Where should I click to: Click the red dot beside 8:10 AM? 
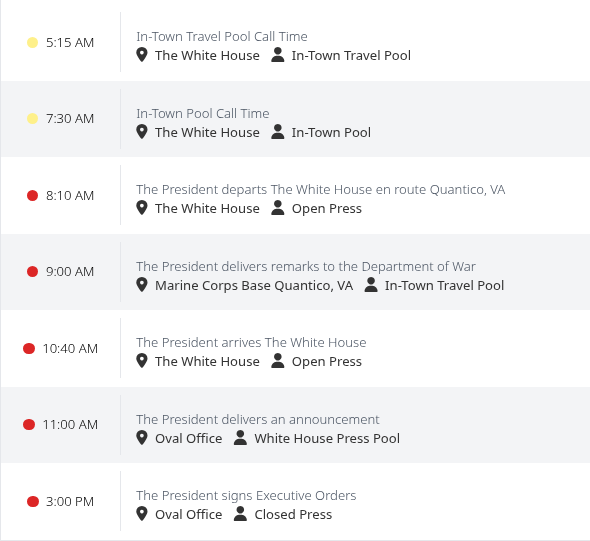pos(32,196)
